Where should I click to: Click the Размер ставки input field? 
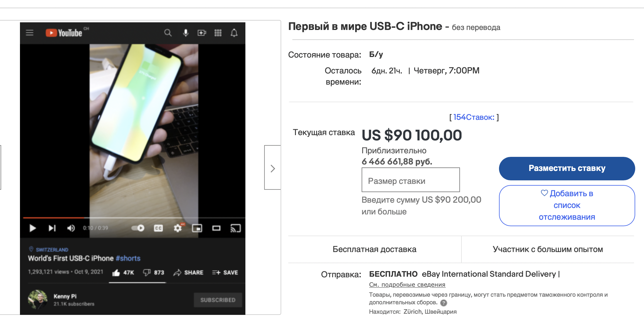coord(411,180)
